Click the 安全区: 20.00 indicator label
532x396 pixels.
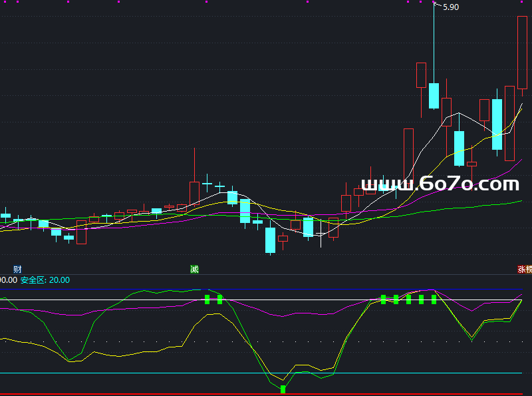coord(45,280)
